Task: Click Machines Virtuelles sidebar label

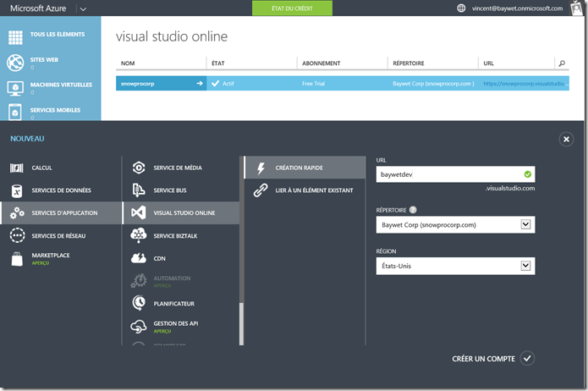Action: [x=61, y=85]
